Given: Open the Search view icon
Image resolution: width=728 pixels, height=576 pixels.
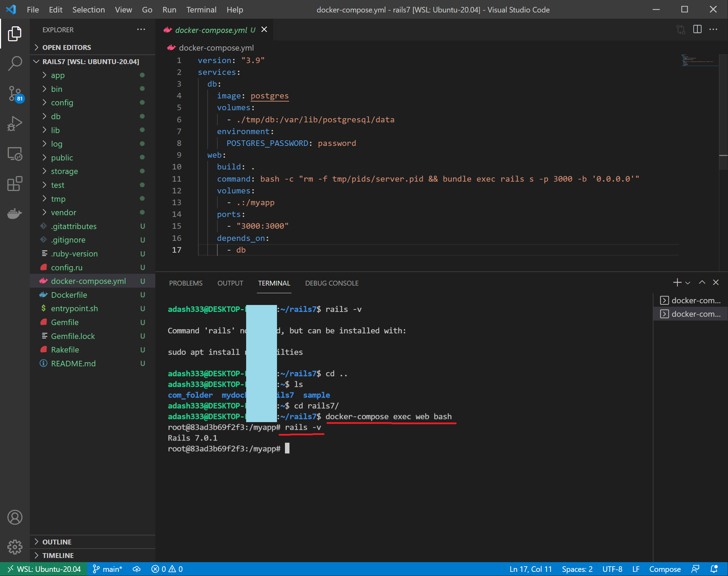Looking at the screenshot, I should click(15, 63).
